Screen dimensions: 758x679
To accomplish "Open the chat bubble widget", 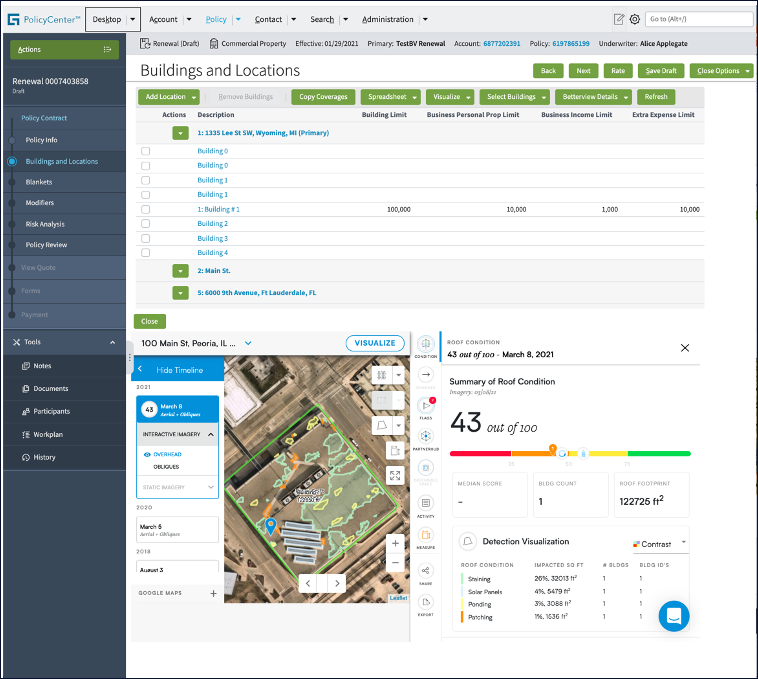I will [674, 616].
